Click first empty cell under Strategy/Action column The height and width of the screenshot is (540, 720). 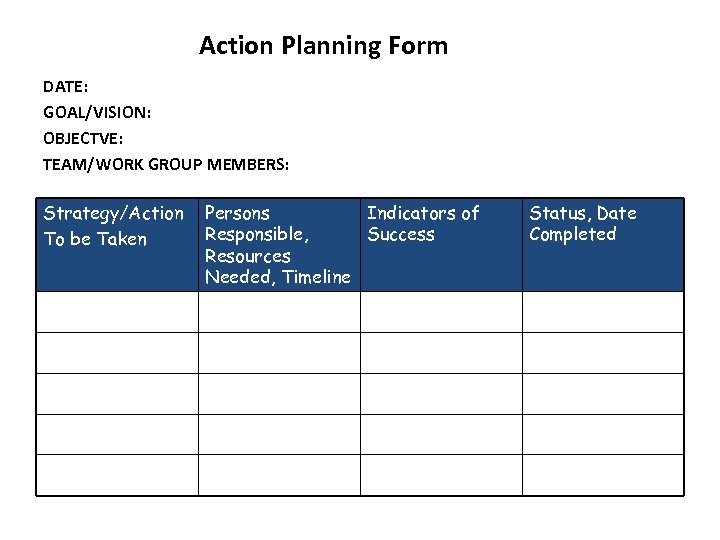tap(117, 312)
